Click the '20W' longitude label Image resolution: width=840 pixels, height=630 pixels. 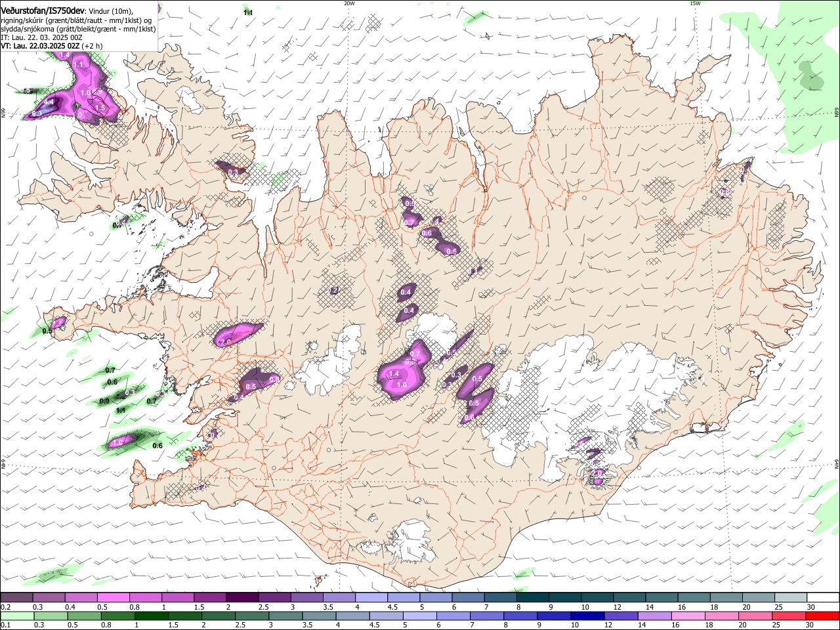[349, 3]
